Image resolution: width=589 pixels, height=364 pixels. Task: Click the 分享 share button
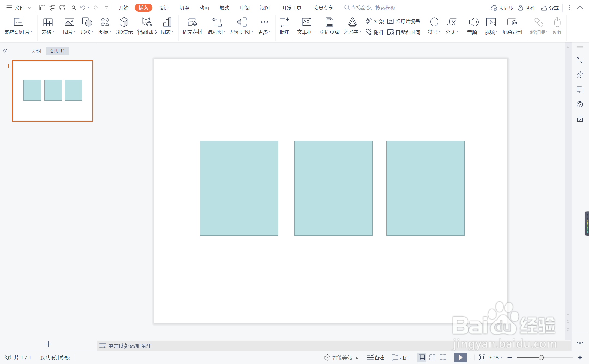pos(550,8)
